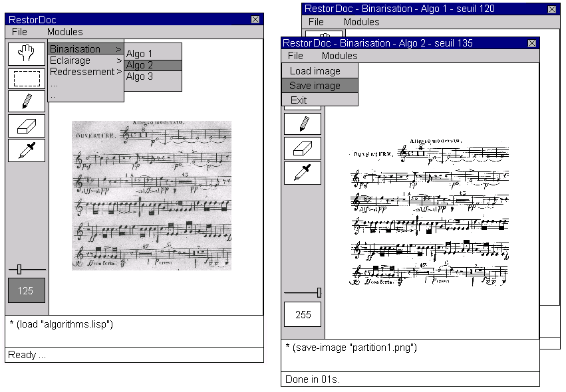The image size is (566, 392).
Task: Activate the eyedropper tool in Algo 2 window
Action: tap(303, 173)
